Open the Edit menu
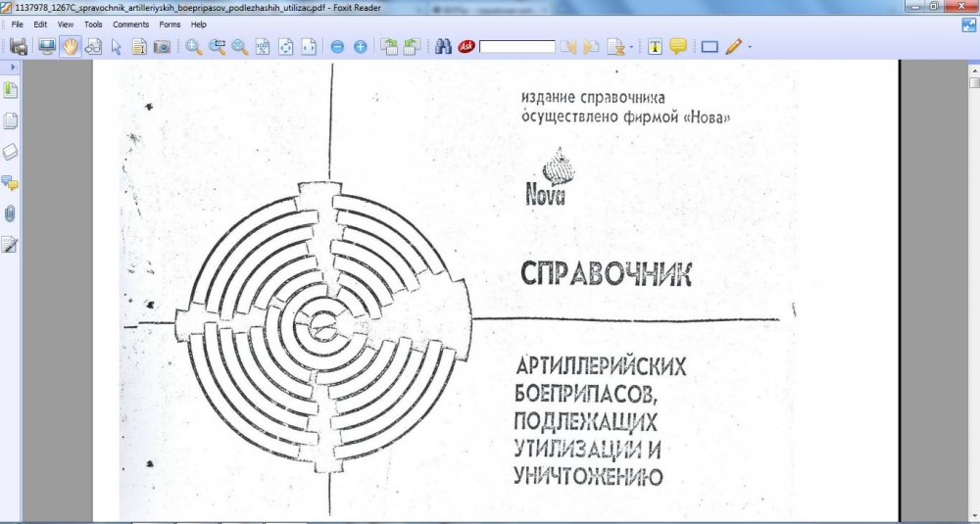The height and width of the screenshot is (524, 980). 40,24
